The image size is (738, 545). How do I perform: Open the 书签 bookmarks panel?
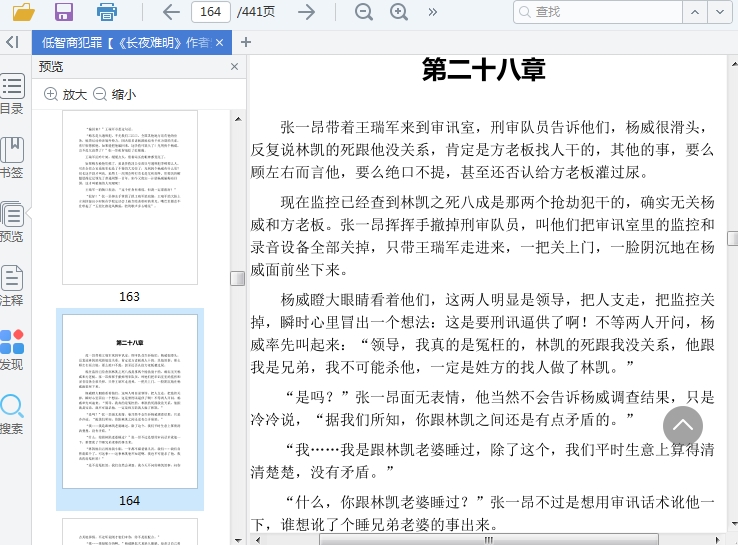pos(12,158)
